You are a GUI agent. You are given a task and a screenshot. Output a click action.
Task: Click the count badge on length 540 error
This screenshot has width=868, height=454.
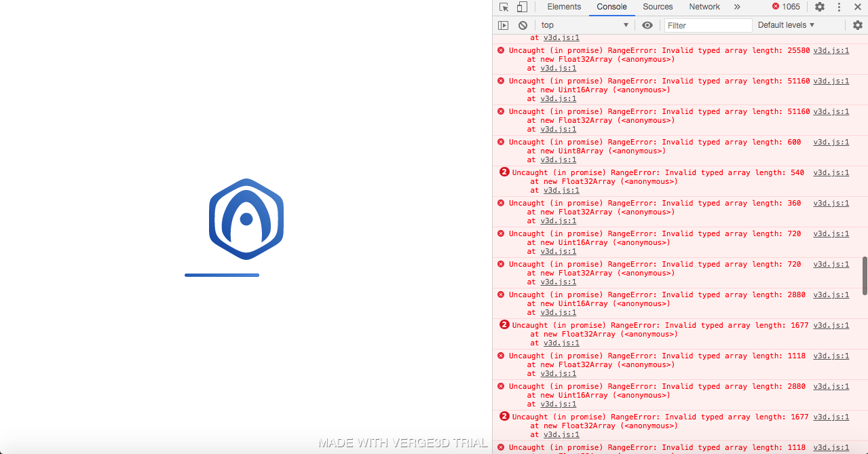tap(504, 172)
